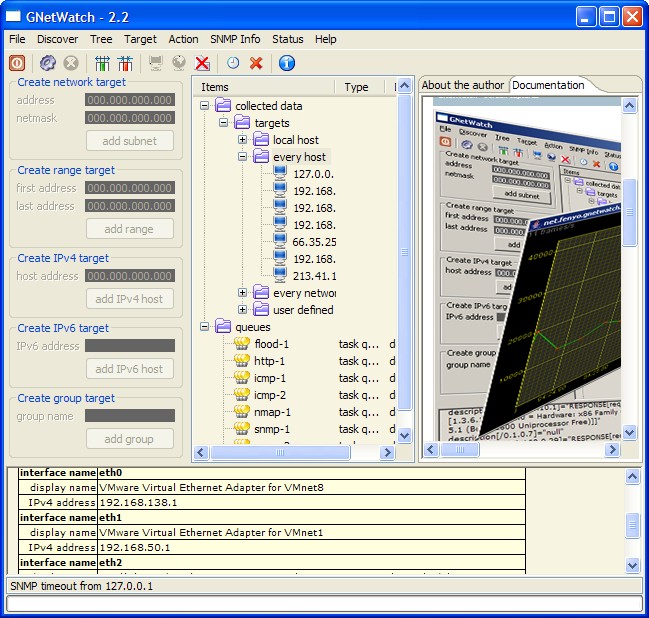649x618 pixels.
Task: Click the coins icon of flood-1 queue
Action: pyautogui.click(x=242, y=343)
